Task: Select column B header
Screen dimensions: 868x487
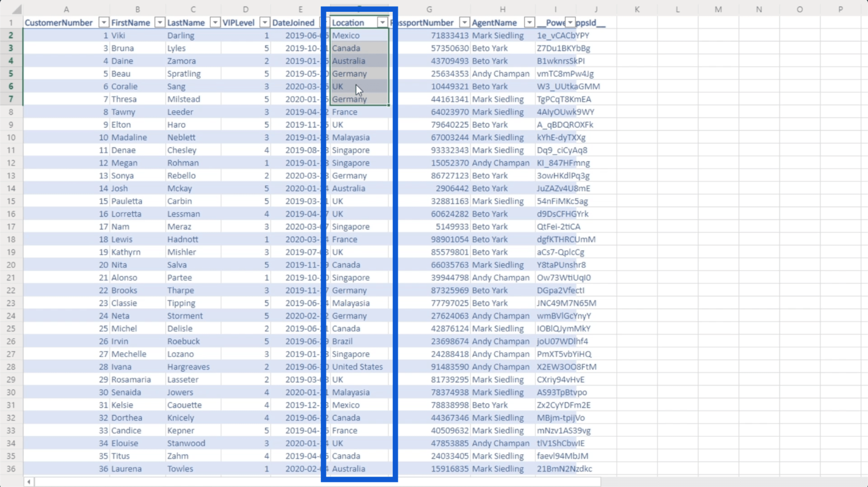Action: [x=137, y=9]
